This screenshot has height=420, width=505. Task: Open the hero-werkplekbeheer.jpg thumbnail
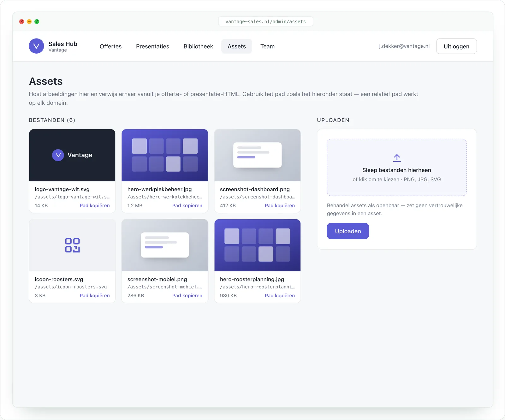[165, 155]
